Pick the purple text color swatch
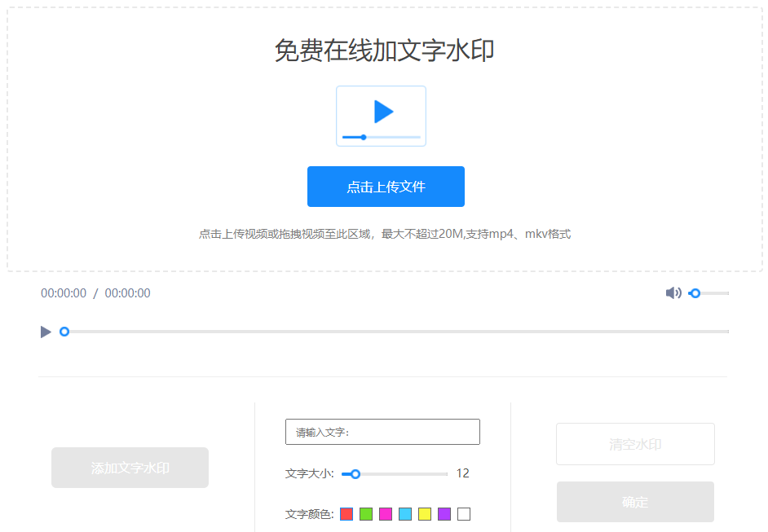The image size is (768, 532). coord(443,513)
